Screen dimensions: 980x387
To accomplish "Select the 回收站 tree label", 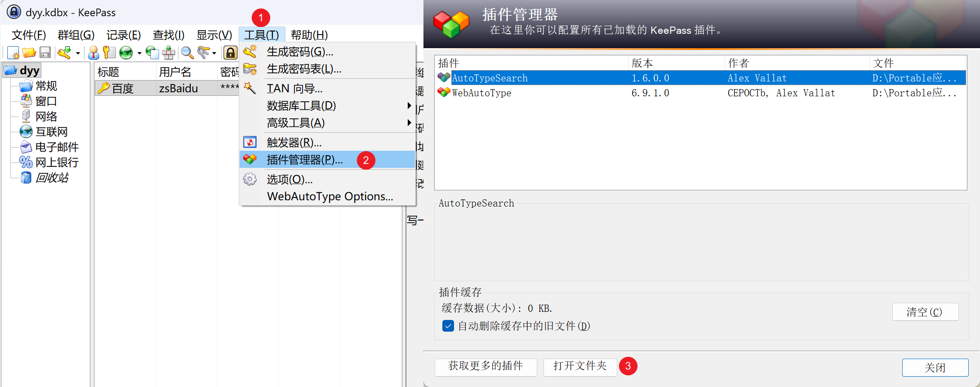I will pyautogui.click(x=52, y=177).
